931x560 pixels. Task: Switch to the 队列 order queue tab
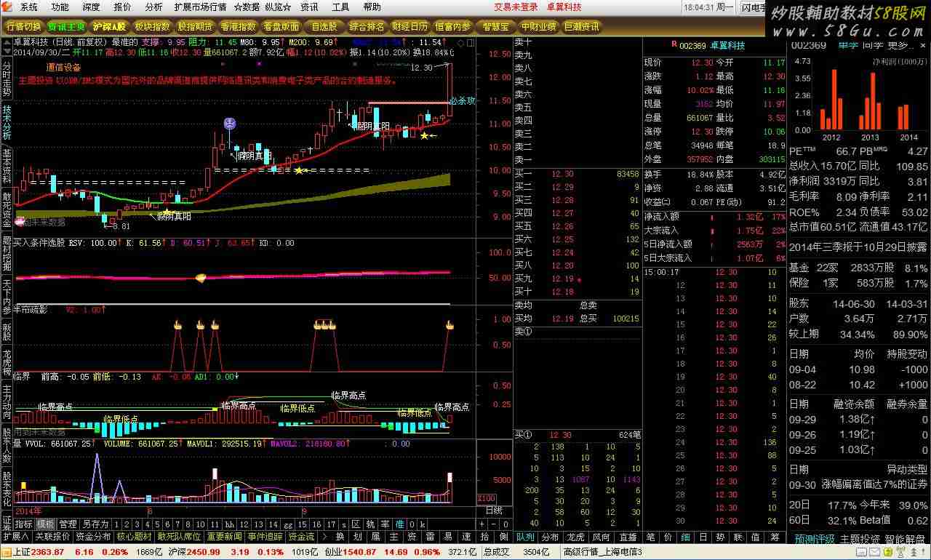click(x=525, y=537)
